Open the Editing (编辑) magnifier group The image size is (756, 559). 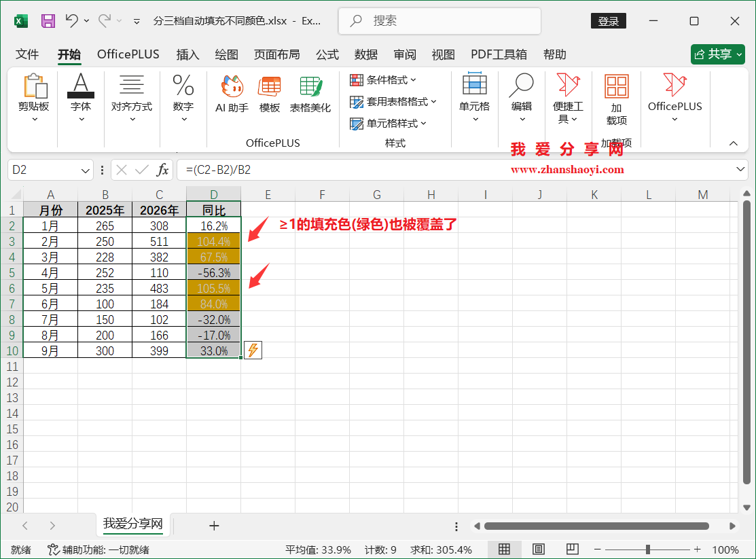click(x=522, y=98)
